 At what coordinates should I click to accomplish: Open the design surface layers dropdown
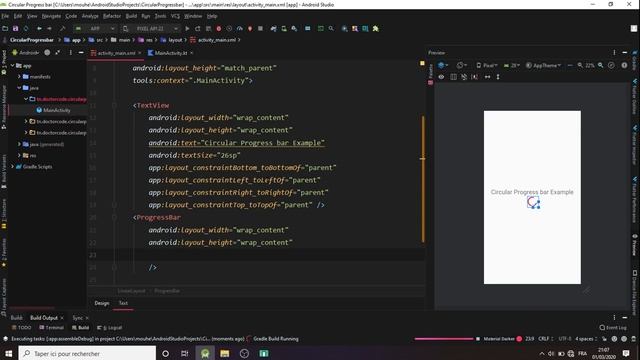tap(443, 65)
